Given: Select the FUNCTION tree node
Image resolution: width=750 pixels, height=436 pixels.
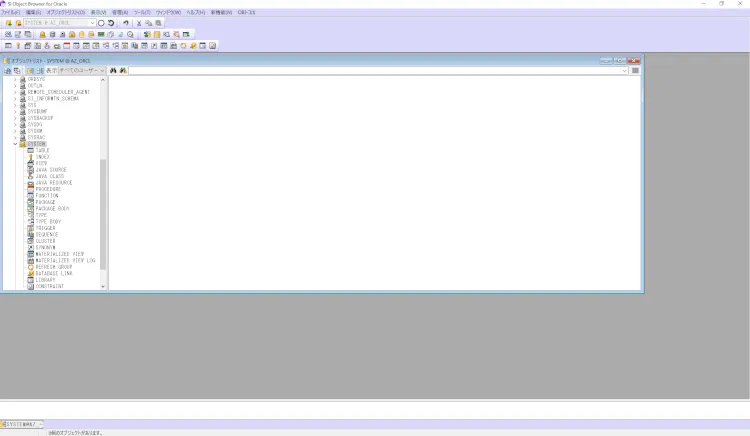Looking at the screenshot, I should [47, 196].
